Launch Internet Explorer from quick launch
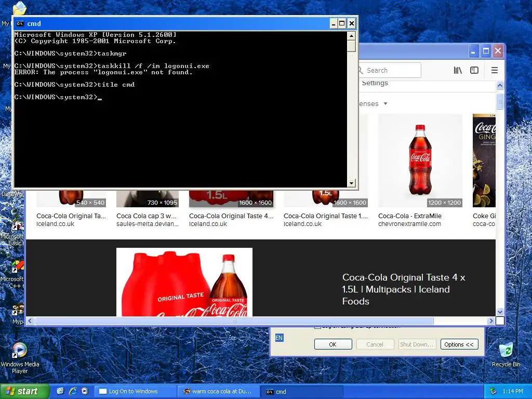The image size is (532, 399). (72, 391)
